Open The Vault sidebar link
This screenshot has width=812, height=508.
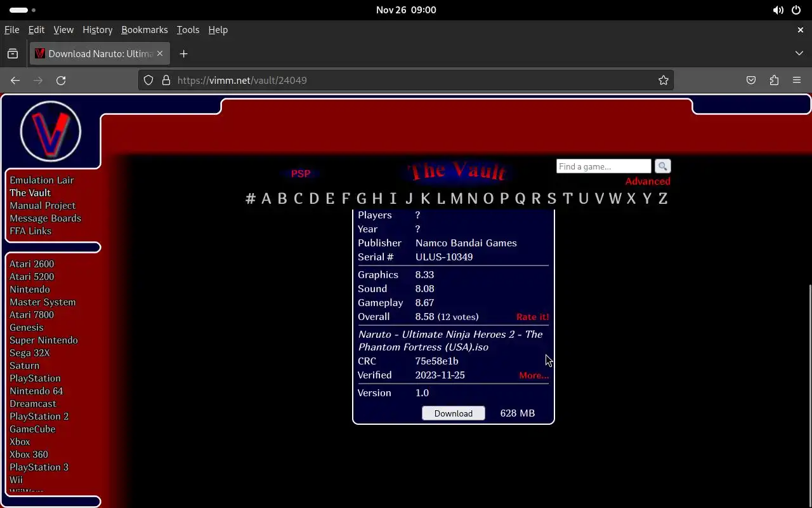[30, 193]
